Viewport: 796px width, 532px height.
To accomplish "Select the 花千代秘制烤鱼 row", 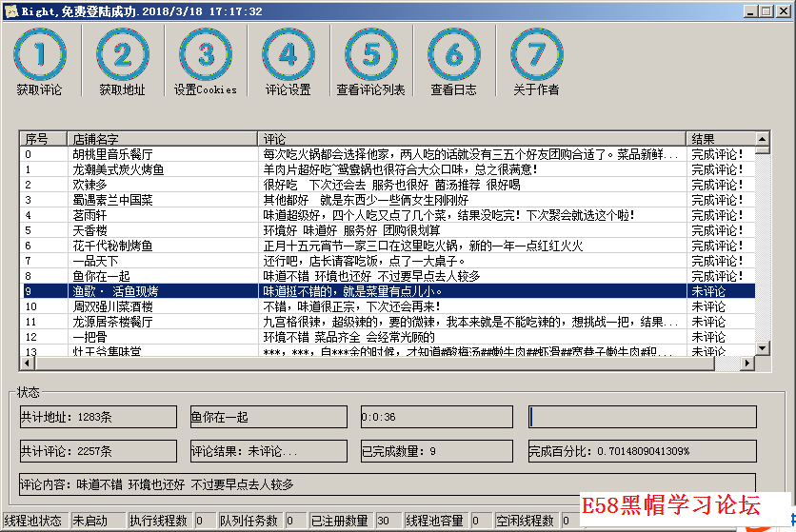I will click(x=388, y=246).
